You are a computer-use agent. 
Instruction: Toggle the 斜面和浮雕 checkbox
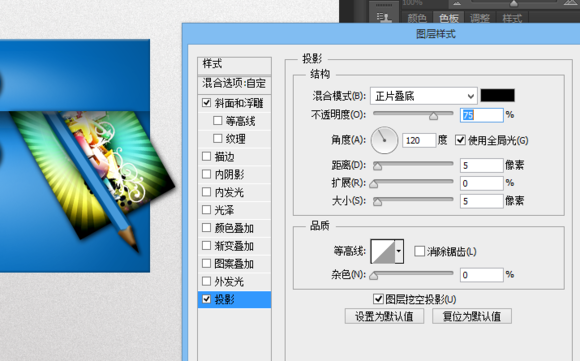point(206,103)
